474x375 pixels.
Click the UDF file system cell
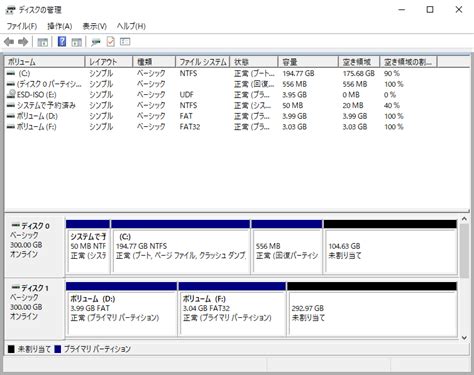coord(186,95)
